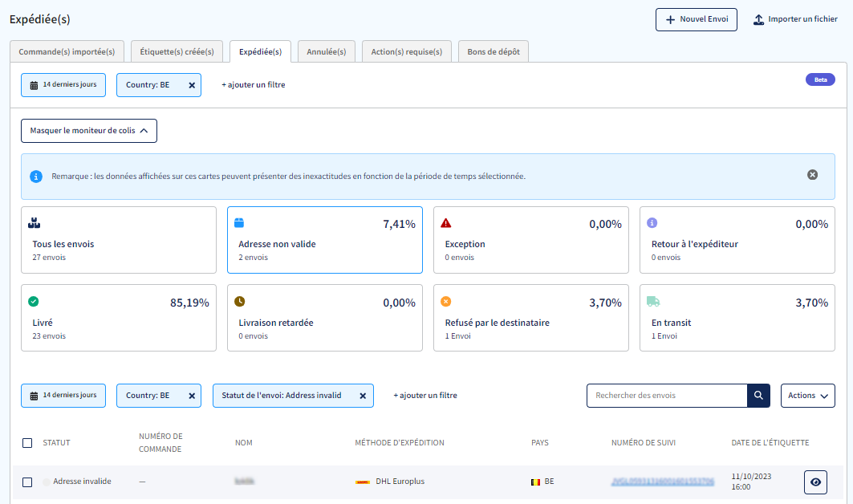853x504 pixels.
Task: Click the red warning icon on Exception card
Action: 445,222
